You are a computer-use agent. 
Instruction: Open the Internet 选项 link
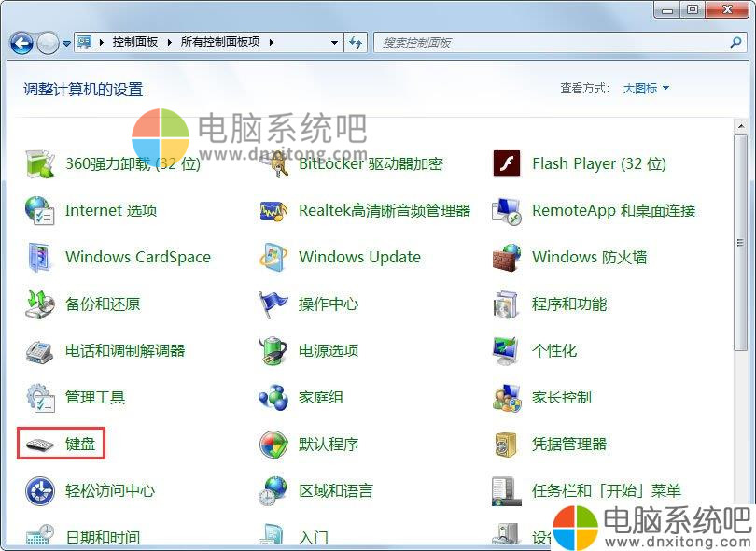point(111,210)
